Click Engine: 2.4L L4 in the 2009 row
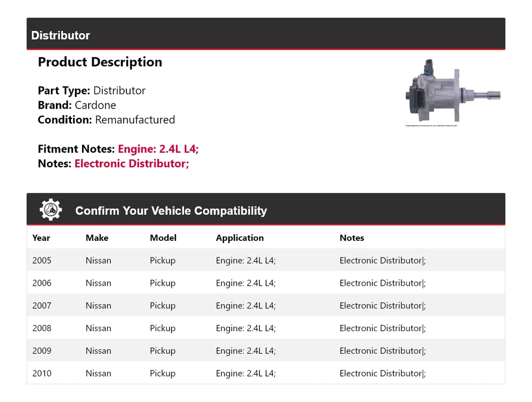Image resolution: width=532 pixels, height=402 pixels. (x=245, y=351)
